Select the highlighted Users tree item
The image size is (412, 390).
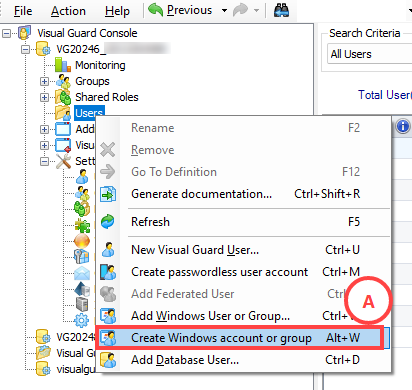click(89, 113)
